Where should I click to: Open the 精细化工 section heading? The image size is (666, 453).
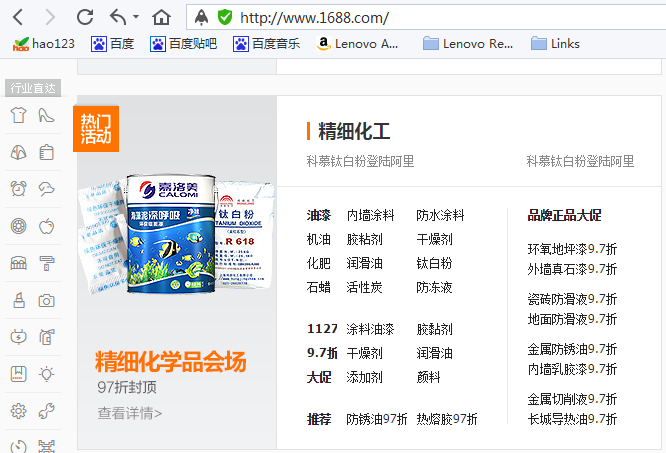click(354, 131)
